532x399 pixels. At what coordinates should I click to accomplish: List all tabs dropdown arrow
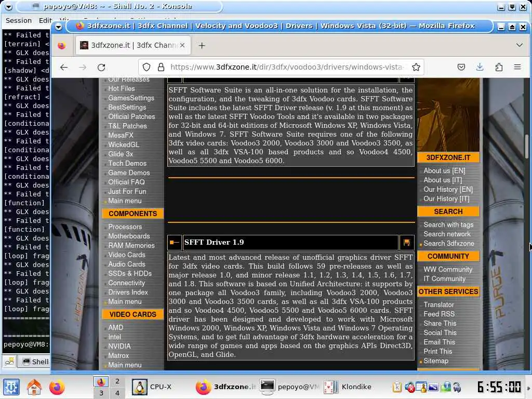tap(519, 45)
